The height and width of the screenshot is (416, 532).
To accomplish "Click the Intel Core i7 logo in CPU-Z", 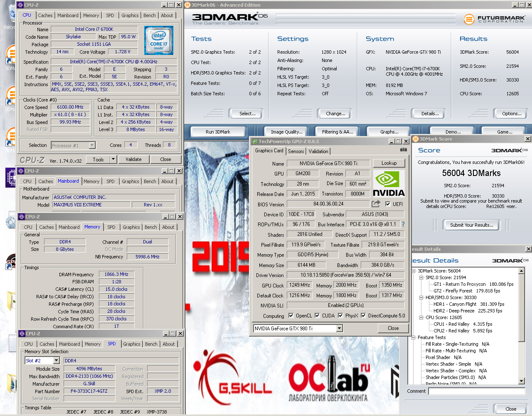I will pyautogui.click(x=159, y=40).
